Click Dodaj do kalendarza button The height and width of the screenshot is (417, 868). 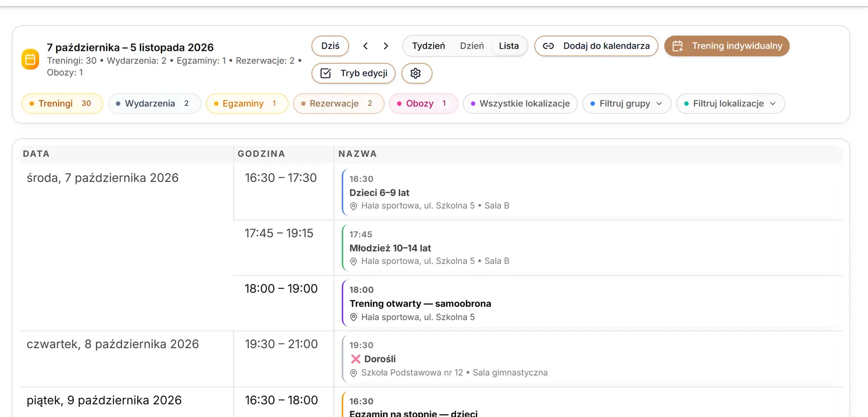(596, 46)
